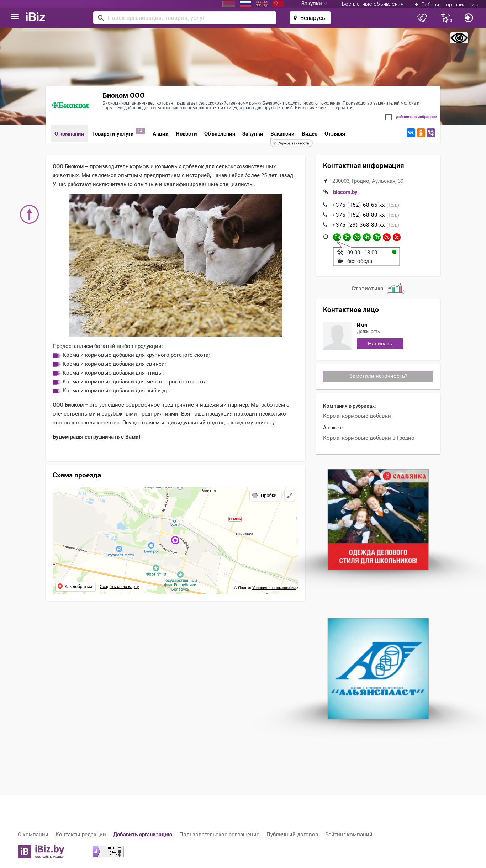486x868 pixels.
Task: Toggle the Пробки traffic layer on map
Action: pos(265,495)
